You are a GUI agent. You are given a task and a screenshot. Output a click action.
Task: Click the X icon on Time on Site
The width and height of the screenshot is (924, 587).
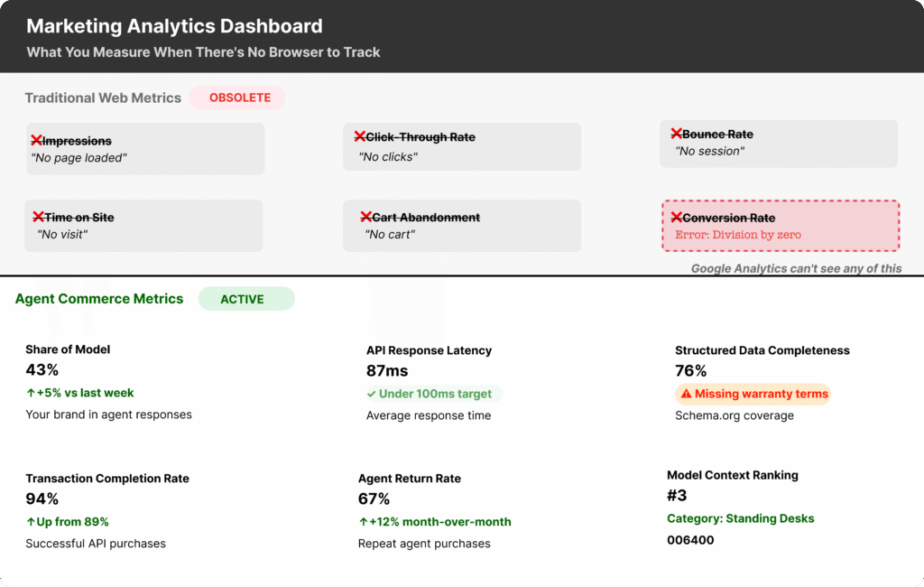(x=36, y=217)
